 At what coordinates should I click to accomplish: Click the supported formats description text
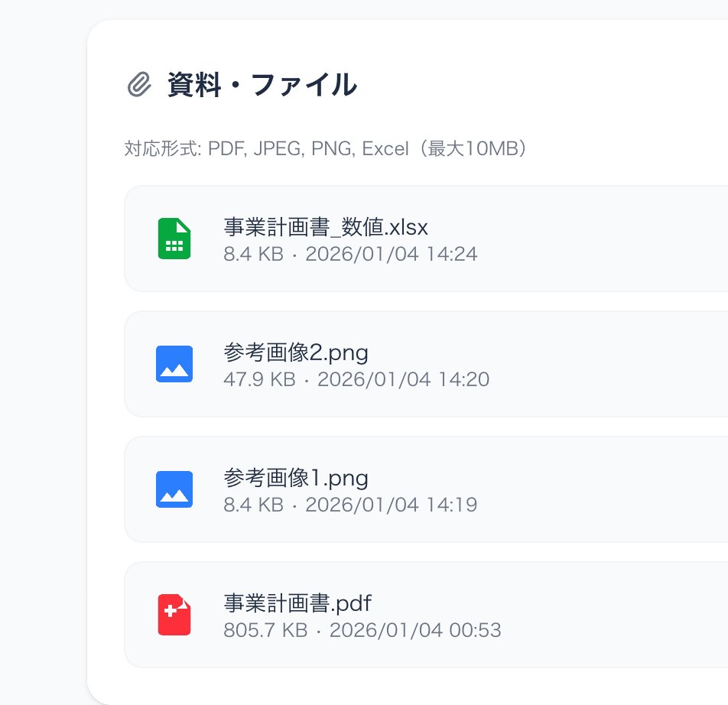327,149
